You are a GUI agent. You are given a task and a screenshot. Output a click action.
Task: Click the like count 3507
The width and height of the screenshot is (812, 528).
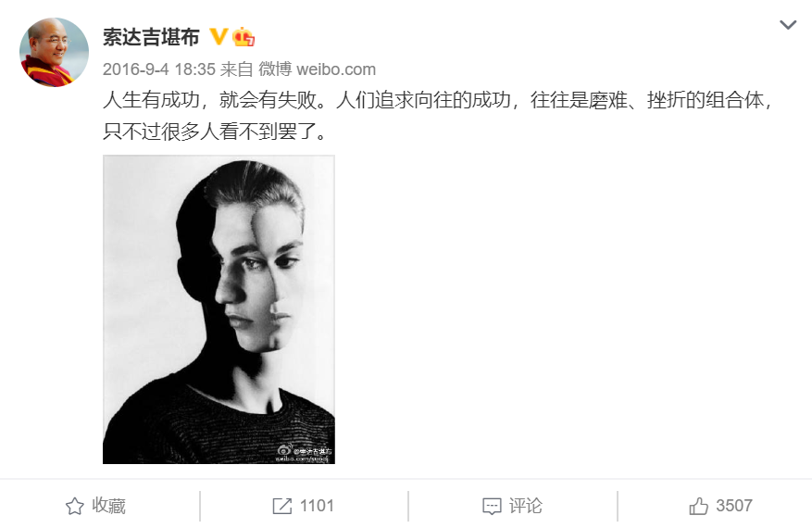point(734,506)
